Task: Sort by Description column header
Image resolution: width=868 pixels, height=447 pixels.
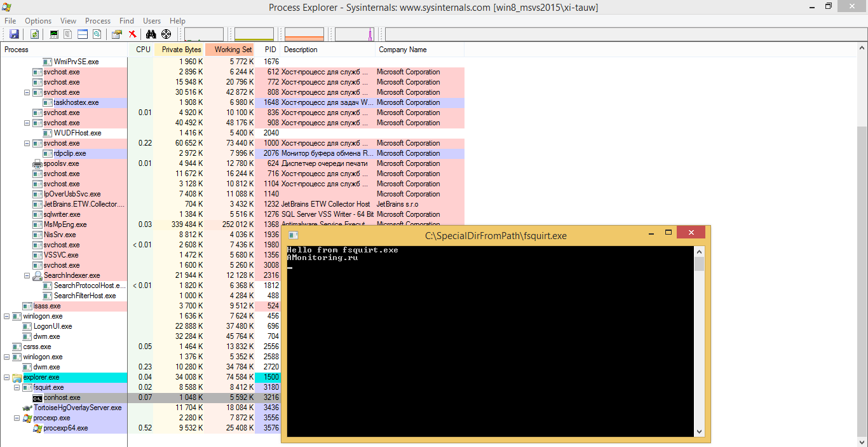Action: [x=328, y=50]
